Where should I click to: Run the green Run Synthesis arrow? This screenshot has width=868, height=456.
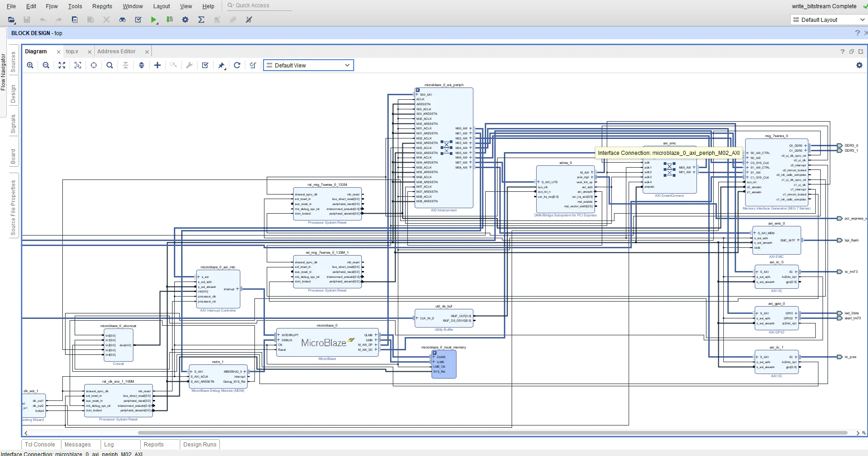point(154,20)
